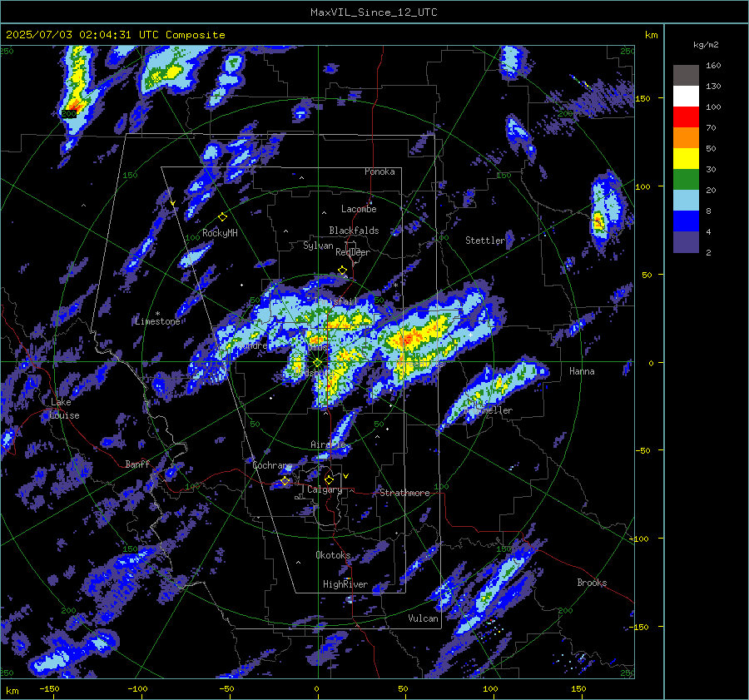Click the MaxVIL_Since_12_UTC title
Image resolution: width=749 pixels, height=700 pixels.
[x=374, y=12]
